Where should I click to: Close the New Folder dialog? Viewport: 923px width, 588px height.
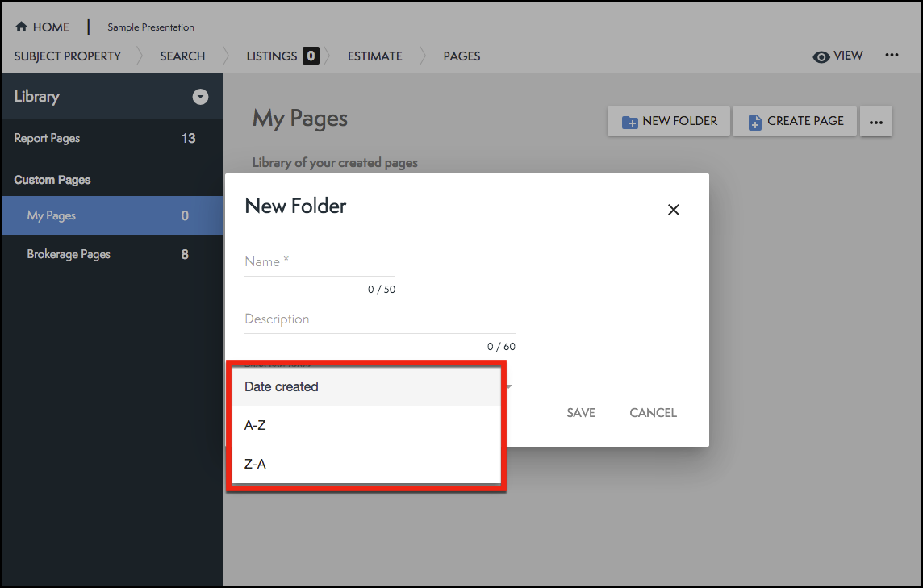tap(674, 210)
